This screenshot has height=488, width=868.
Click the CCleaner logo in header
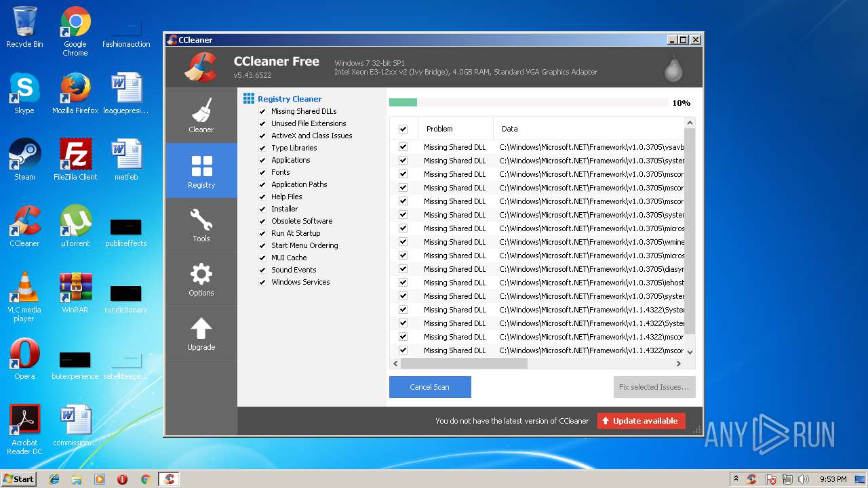click(x=201, y=66)
